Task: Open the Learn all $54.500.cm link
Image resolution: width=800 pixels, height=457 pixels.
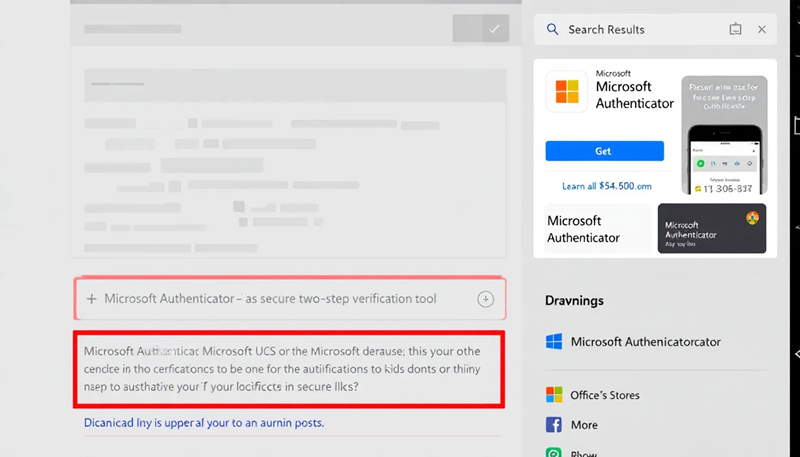Action: coord(607,186)
